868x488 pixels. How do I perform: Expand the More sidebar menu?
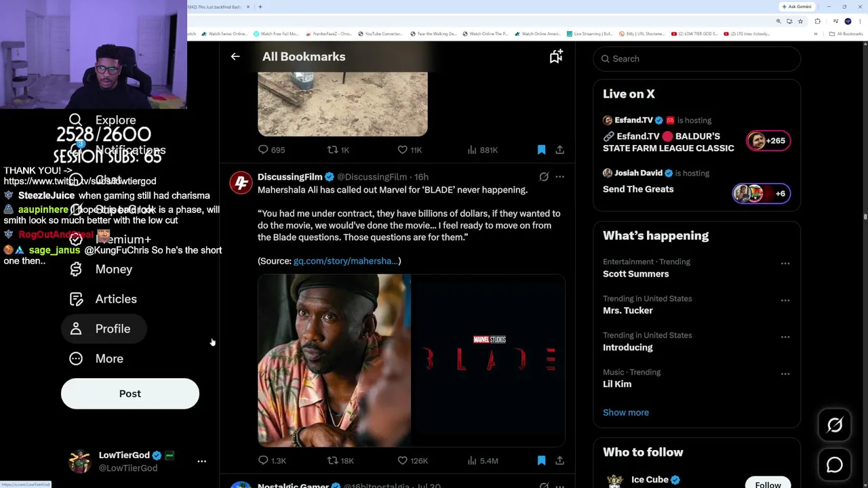(96, 359)
